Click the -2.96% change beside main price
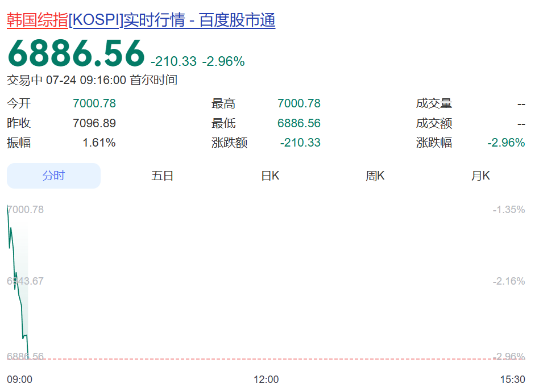This screenshot has width=539, height=392. click(223, 61)
